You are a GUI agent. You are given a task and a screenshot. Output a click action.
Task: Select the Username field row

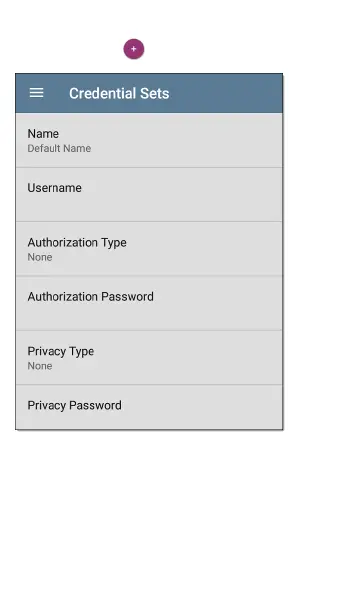[149, 195]
